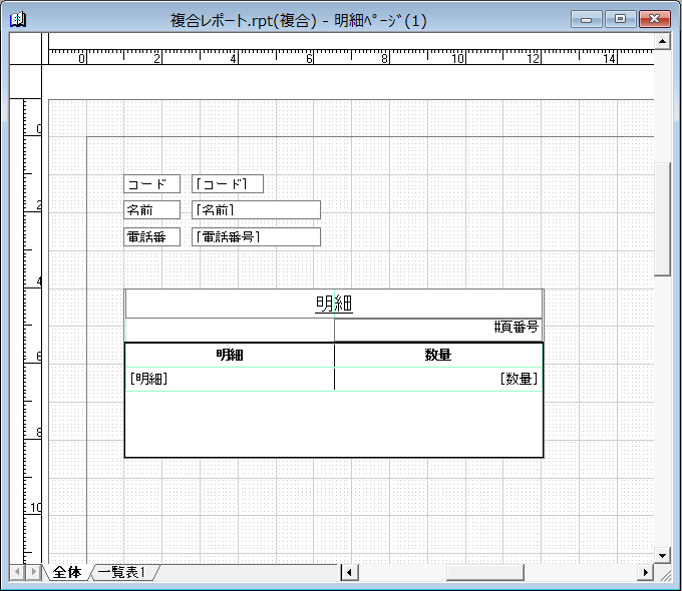Viewport: 682px width, 591px height.
Task: Select the 数量 column header
Action: coord(438,355)
